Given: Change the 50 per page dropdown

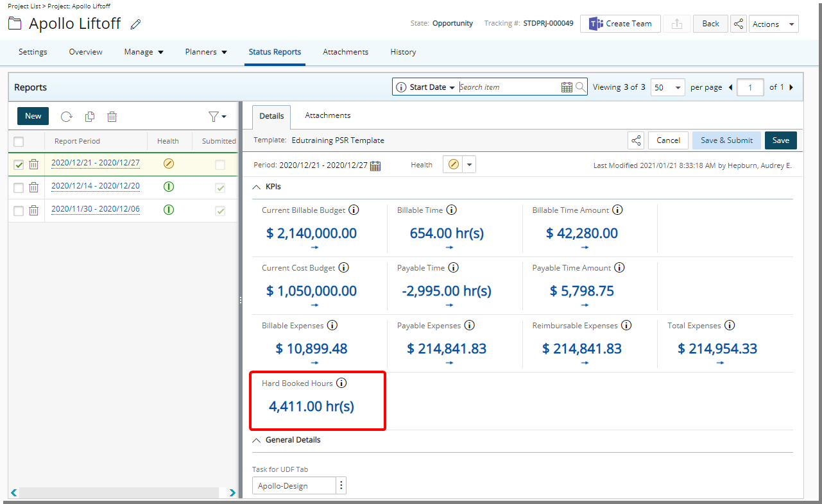Looking at the screenshot, I should pyautogui.click(x=668, y=87).
